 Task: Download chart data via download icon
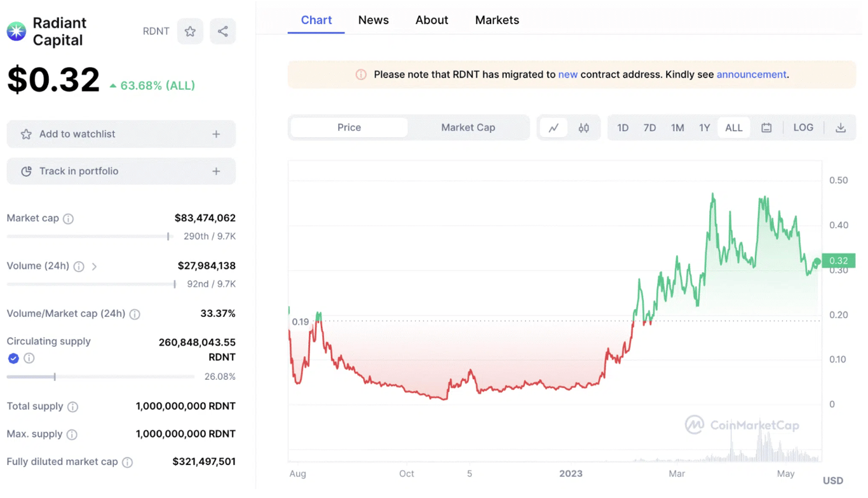pyautogui.click(x=841, y=128)
